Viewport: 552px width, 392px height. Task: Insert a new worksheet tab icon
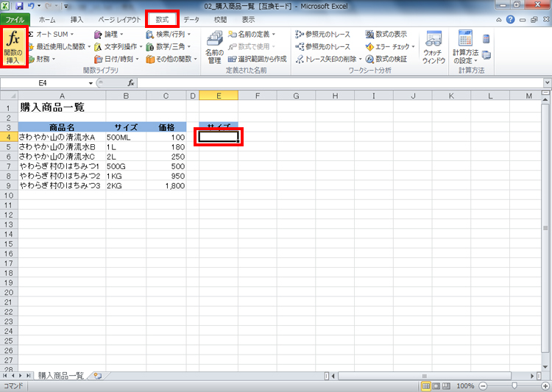click(98, 376)
